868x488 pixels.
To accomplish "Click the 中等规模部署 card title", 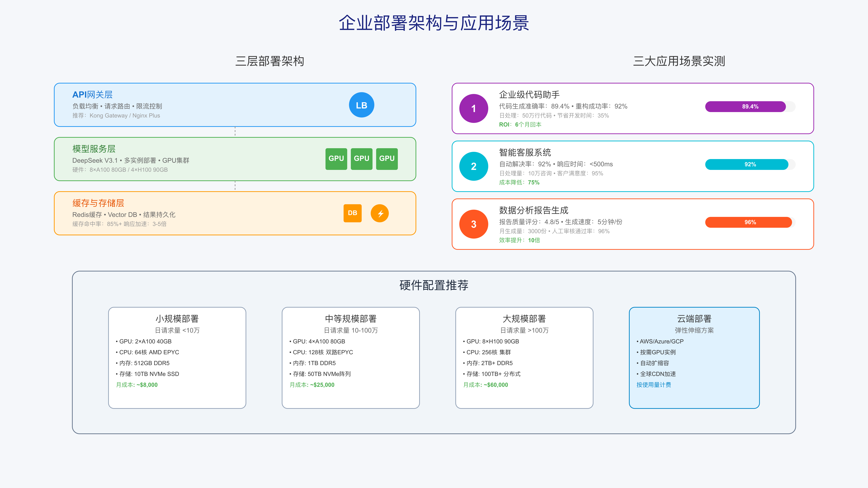I will tap(351, 319).
